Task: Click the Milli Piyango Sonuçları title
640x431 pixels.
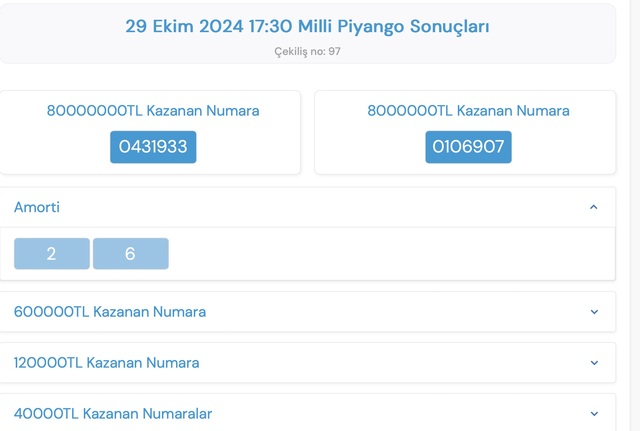Action: 307,27
